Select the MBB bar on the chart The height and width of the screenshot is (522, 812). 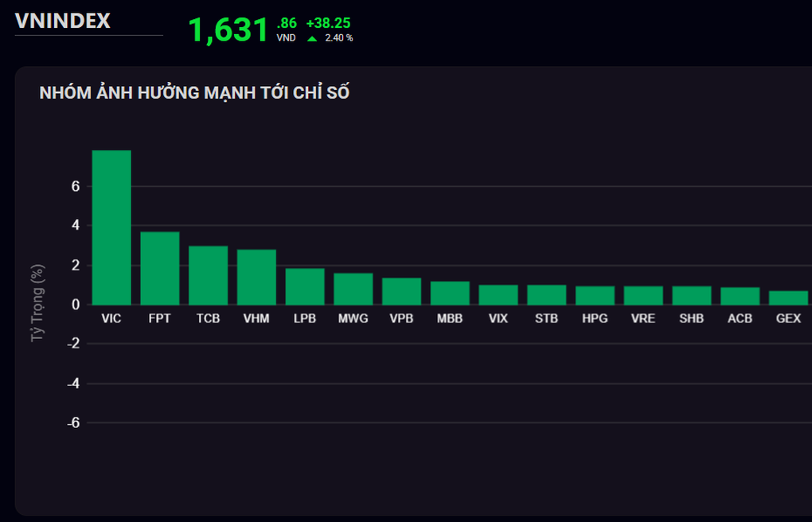[x=449, y=293]
